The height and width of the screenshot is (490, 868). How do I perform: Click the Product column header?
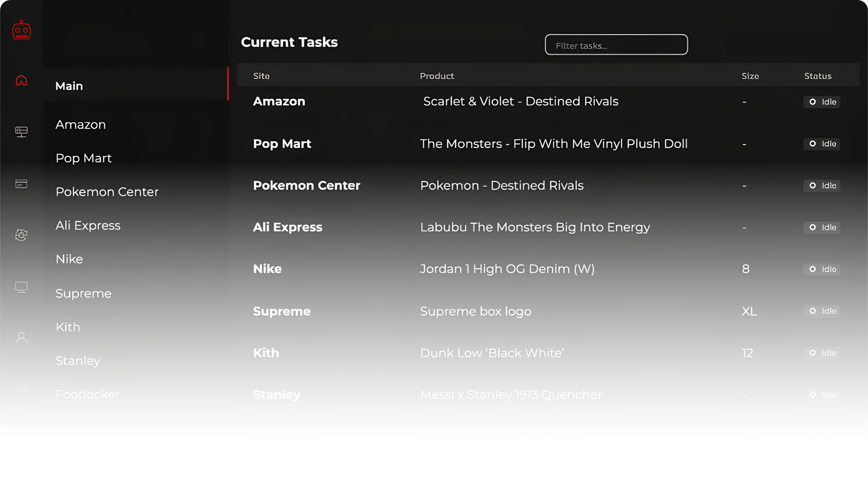pyautogui.click(x=437, y=76)
